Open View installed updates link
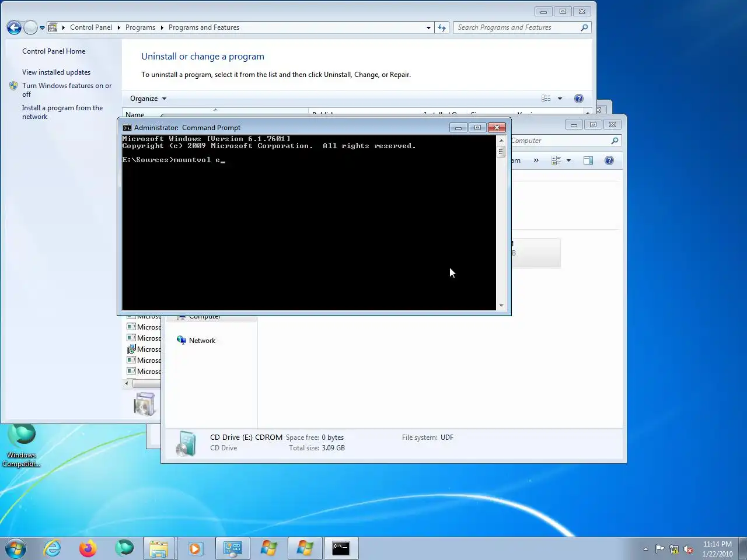 pos(56,72)
